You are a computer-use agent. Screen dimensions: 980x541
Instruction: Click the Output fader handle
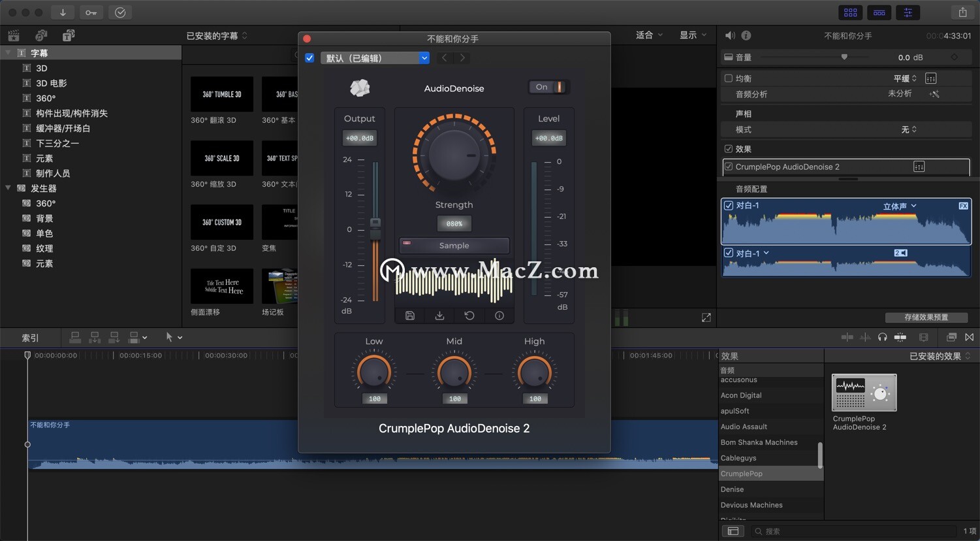tap(375, 229)
